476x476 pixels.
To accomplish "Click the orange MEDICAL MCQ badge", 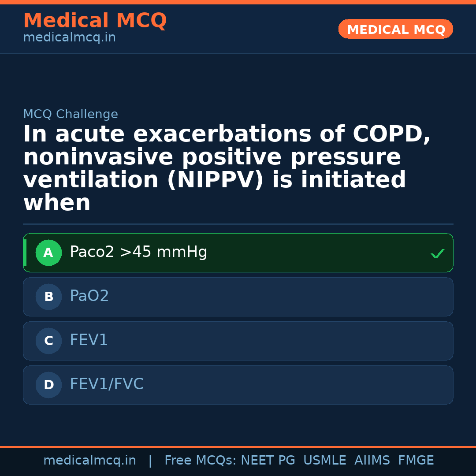I will (x=395, y=30).
